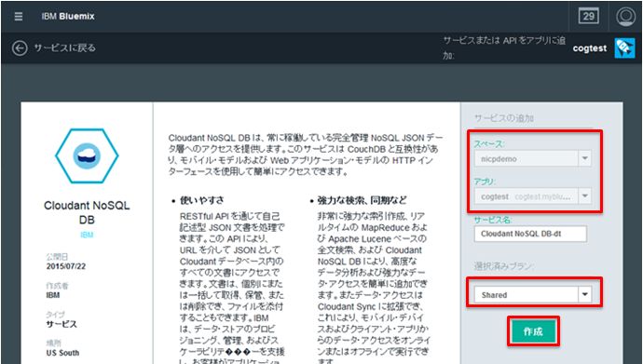This screenshot has width=643, height=364.
Task: Open the hamburger navigation menu
Action: pyautogui.click(x=19, y=17)
